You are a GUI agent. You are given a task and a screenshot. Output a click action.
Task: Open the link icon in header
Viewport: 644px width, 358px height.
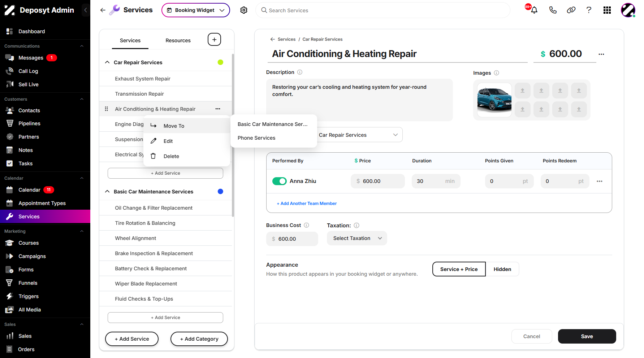(571, 10)
